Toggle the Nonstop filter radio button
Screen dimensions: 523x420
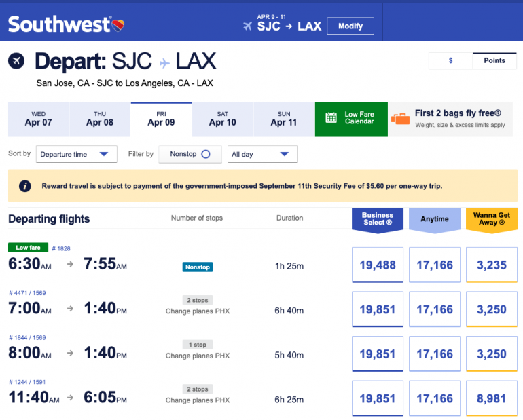(x=206, y=154)
